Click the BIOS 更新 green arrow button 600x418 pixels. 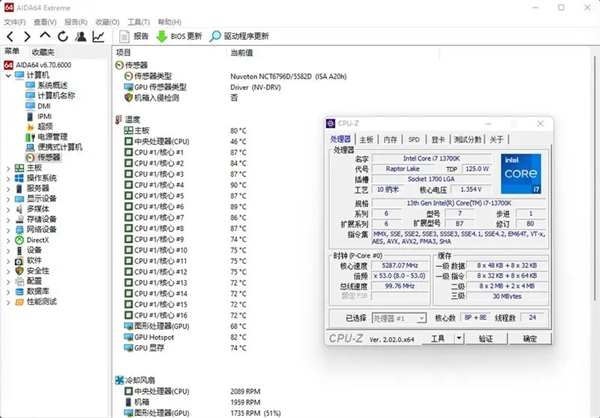[x=179, y=36]
